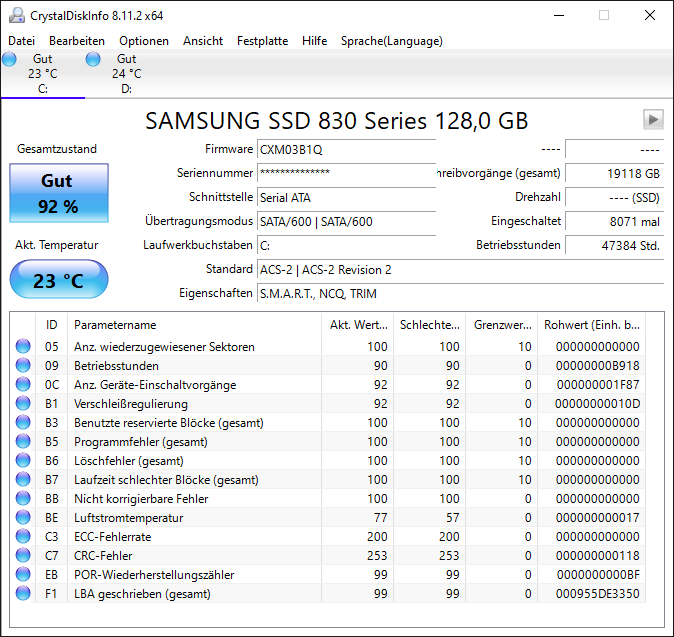This screenshot has width=674, height=637.
Task: Click the blue status orb for drive C:
Action: coord(9,59)
